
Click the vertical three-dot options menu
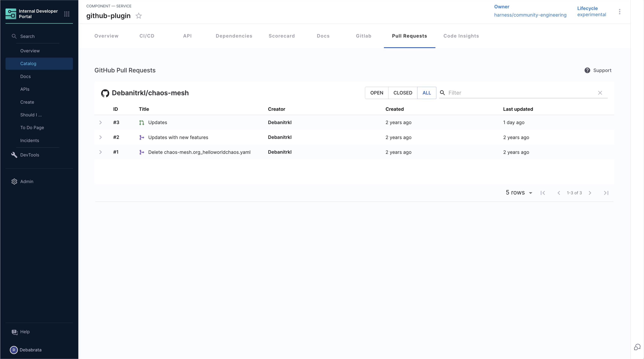click(x=619, y=12)
